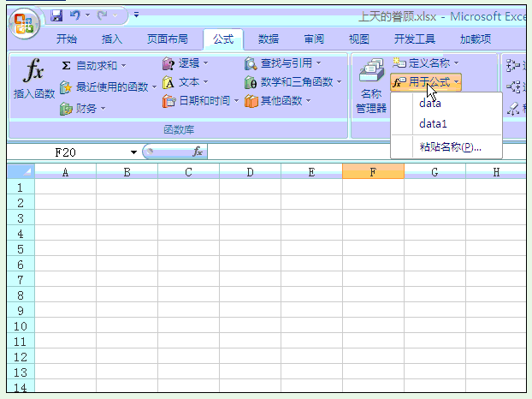Click the Redo arrow icon
Viewport: 532px width, 399px height.
click(x=102, y=15)
